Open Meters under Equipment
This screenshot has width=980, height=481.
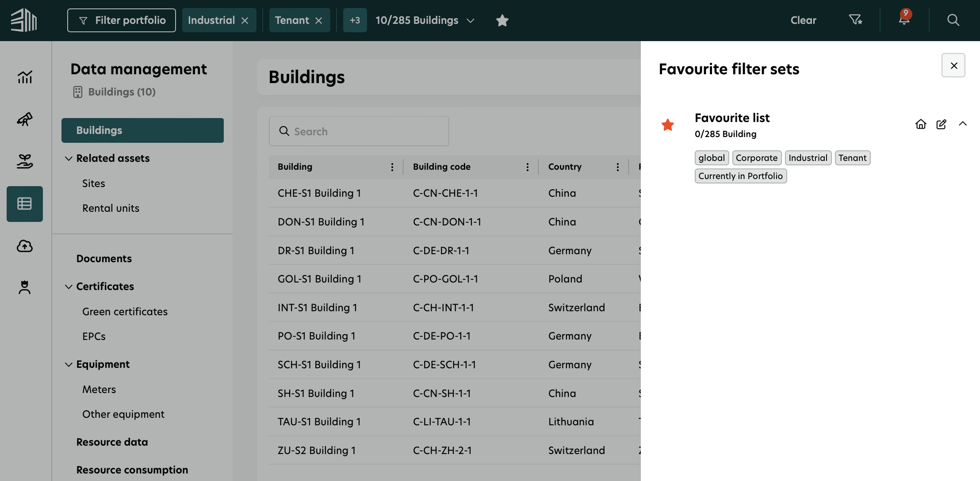point(99,389)
